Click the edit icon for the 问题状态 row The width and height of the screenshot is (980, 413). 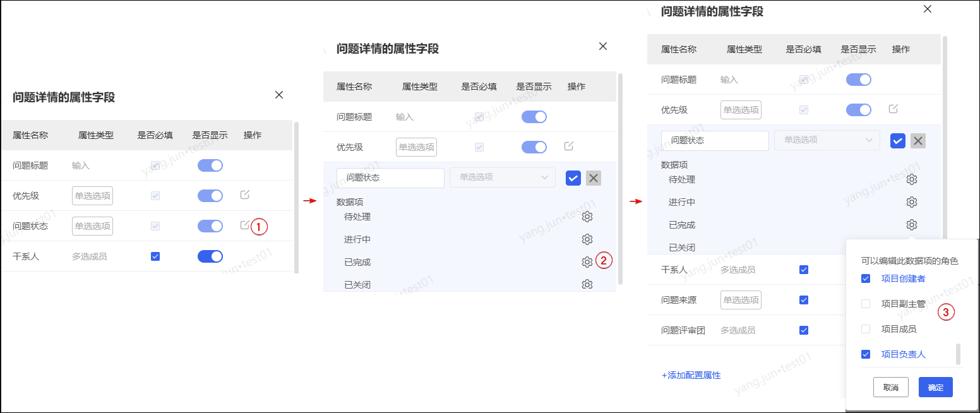pos(245,225)
